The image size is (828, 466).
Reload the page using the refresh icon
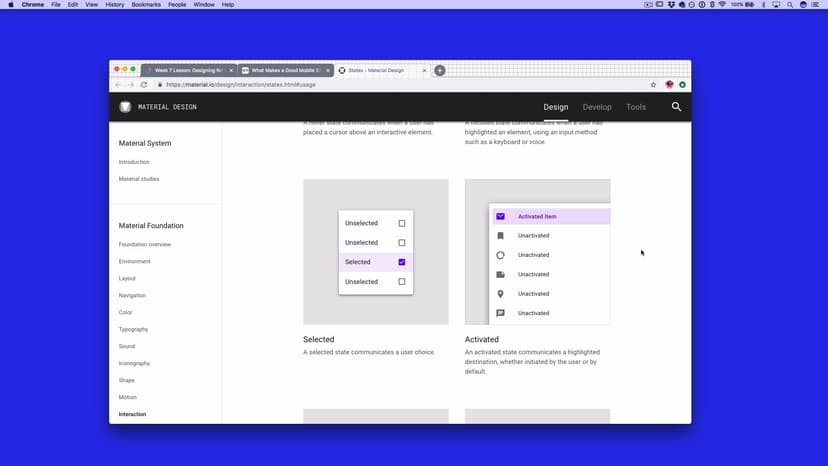[144, 85]
